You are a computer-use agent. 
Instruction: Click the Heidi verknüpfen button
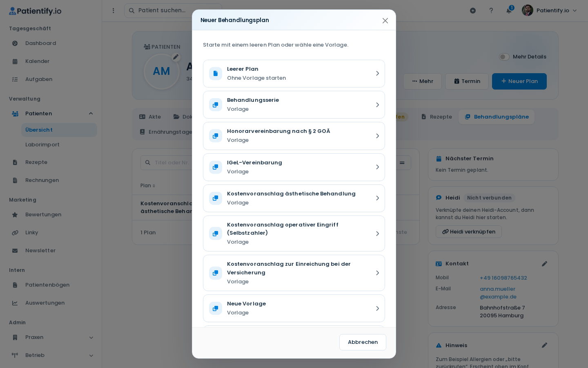click(x=469, y=232)
